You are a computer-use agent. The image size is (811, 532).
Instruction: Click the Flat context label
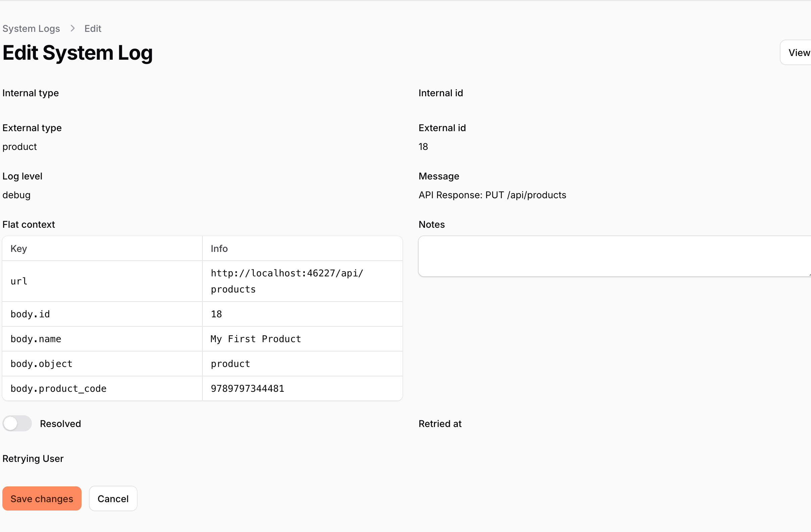click(x=29, y=224)
